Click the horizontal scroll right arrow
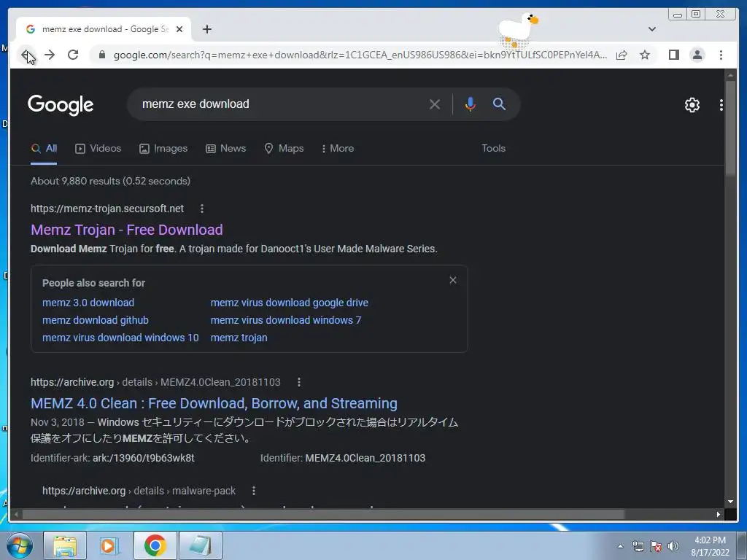Screen dimensions: 747x560 (x=719, y=514)
